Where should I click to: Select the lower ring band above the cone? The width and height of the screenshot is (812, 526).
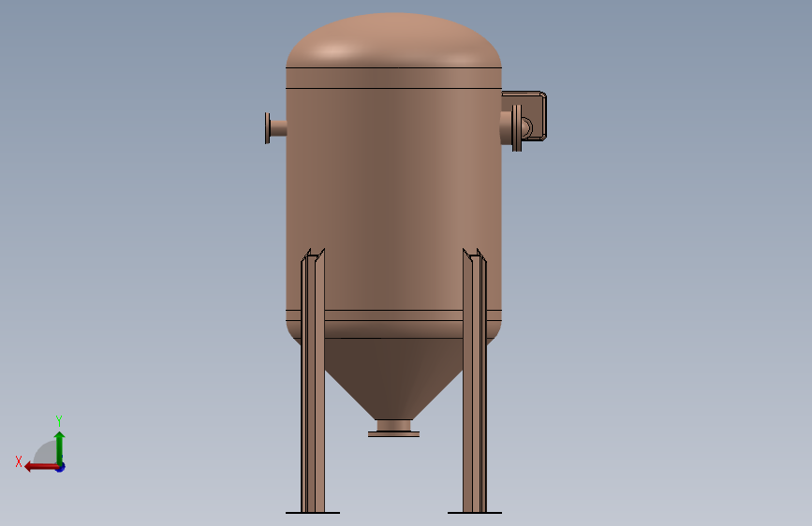(x=393, y=315)
